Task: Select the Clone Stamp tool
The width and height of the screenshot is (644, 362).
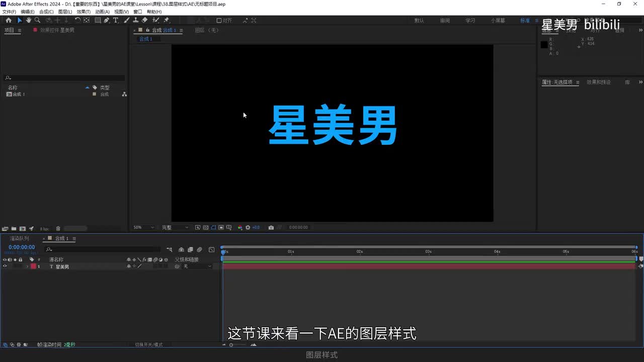Action: point(135,20)
